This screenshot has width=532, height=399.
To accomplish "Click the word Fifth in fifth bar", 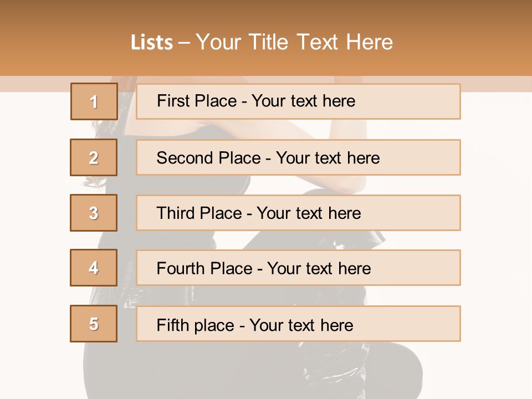I will point(172,325).
